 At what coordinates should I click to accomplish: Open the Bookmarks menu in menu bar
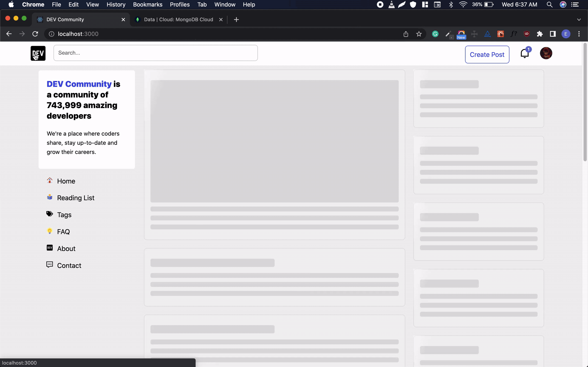coord(147,5)
